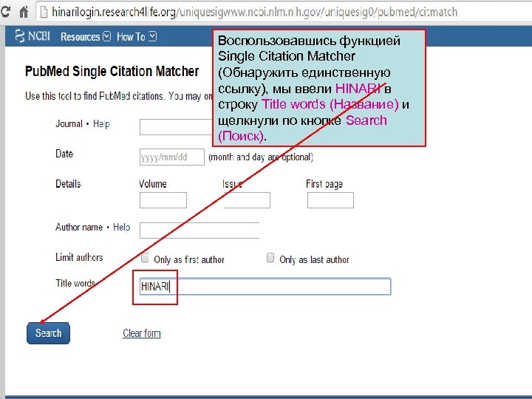
Task: Open the Journal Help link
Action: (x=101, y=124)
